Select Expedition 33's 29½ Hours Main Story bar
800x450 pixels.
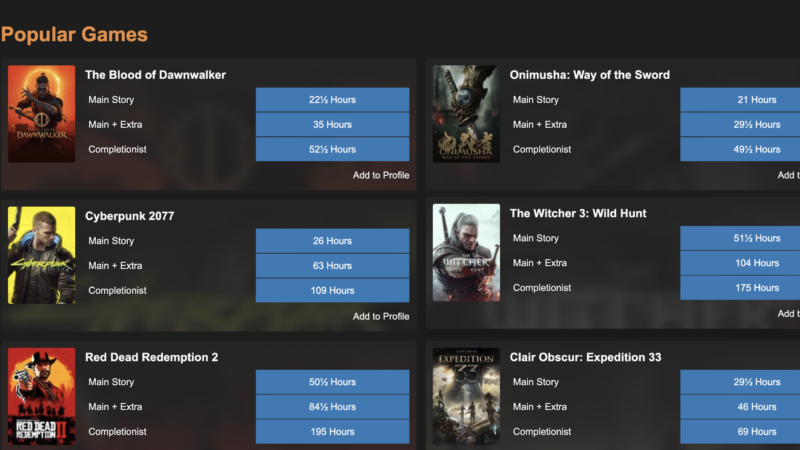click(x=740, y=382)
